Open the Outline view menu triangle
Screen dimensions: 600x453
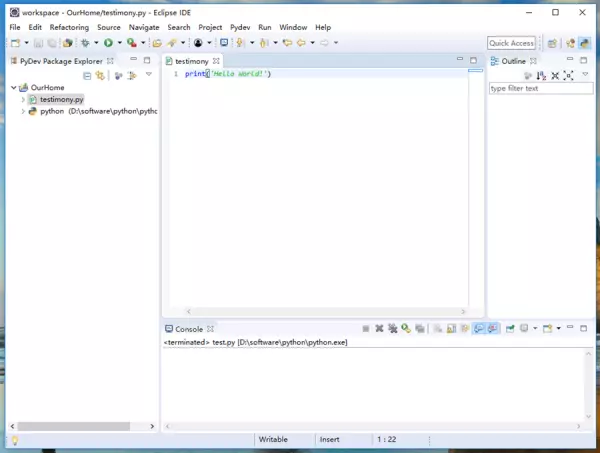click(585, 74)
